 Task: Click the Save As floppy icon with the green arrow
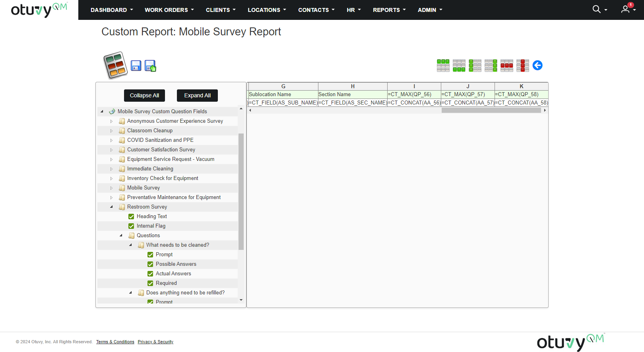pos(150,66)
